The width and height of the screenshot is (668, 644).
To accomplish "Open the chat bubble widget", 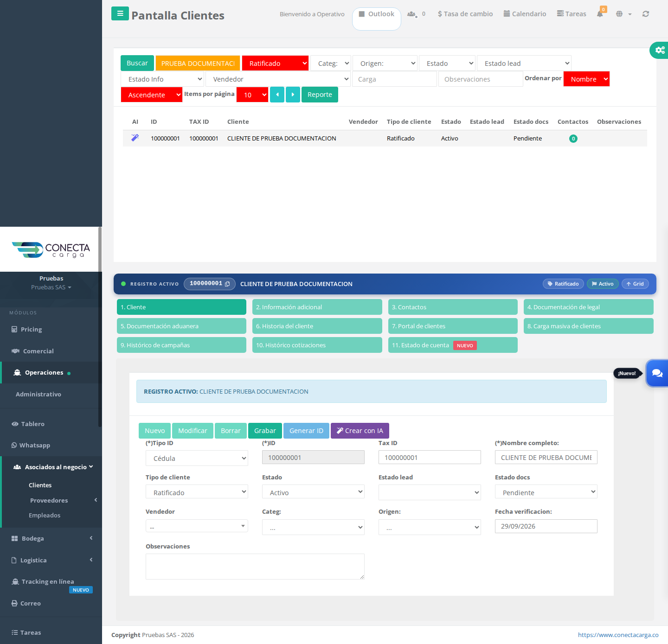I will click(657, 373).
